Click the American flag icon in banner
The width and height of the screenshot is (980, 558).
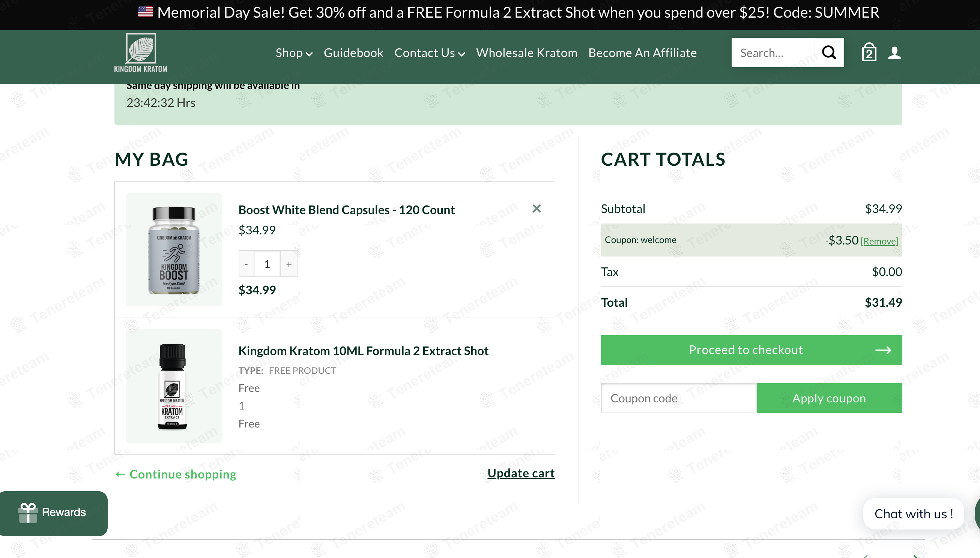click(145, 12)
